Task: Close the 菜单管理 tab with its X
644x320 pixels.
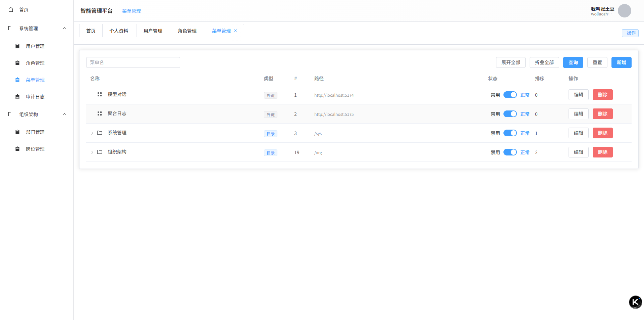Action: (x=235, y=31)
